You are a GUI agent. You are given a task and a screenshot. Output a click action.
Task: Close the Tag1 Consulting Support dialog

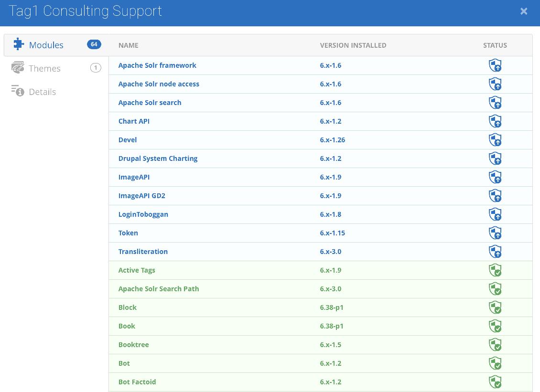pos(523,11)
